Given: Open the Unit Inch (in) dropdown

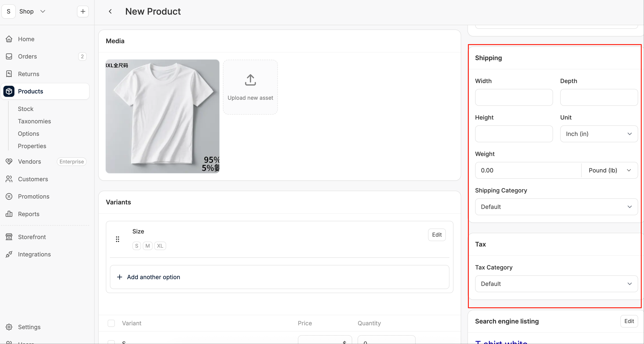Looking at the screenshot, I should click(599, 134).
